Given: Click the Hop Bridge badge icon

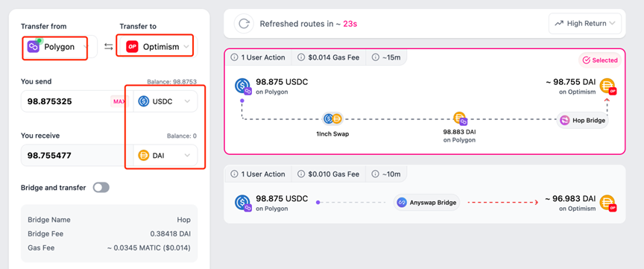Looking at the screenshot, I should click(x=565, y=121).
